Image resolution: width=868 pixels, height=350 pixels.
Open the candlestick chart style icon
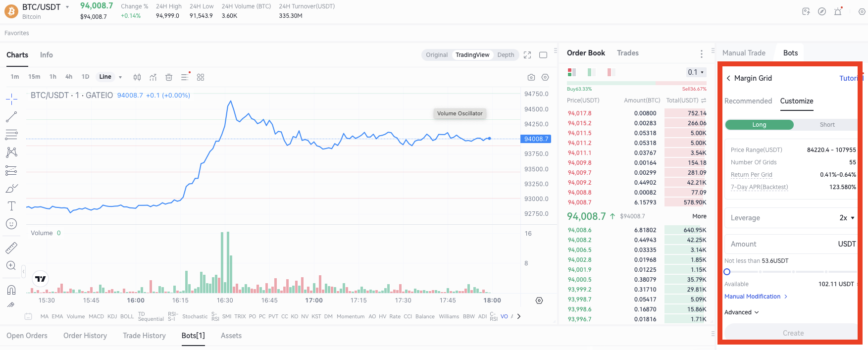click(137, 77)
